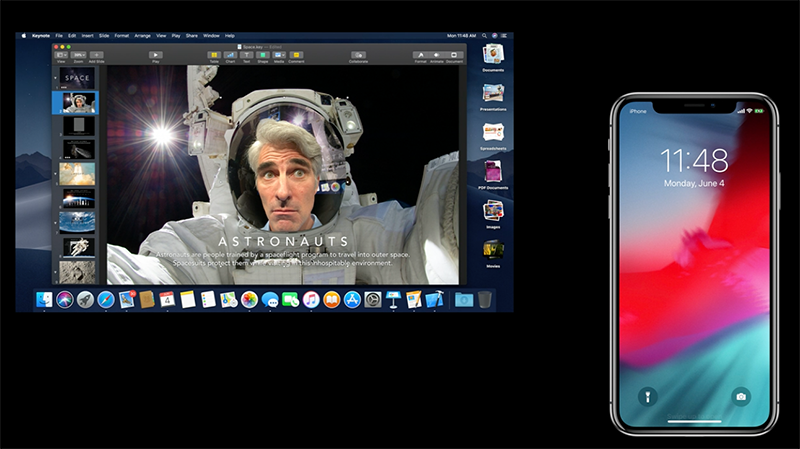Screen dimensions: 800x449
Task: Open Notes app in Dock
Action: click(188, 300)
